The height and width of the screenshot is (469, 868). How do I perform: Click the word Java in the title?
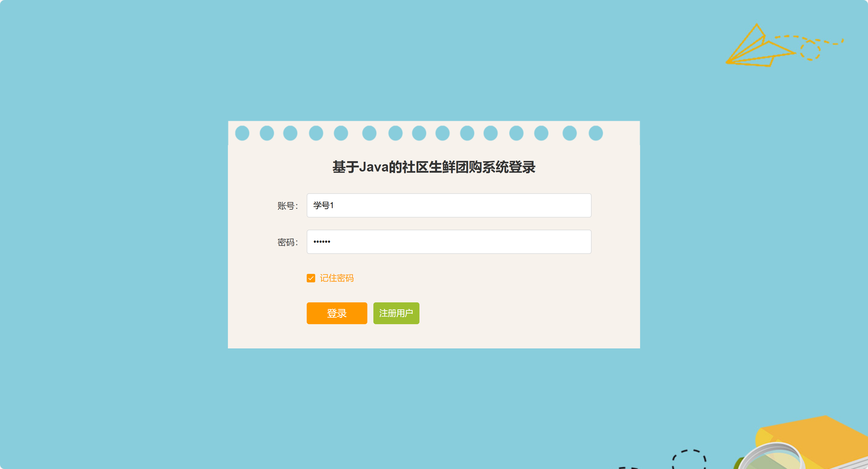[x=373, y=167]
